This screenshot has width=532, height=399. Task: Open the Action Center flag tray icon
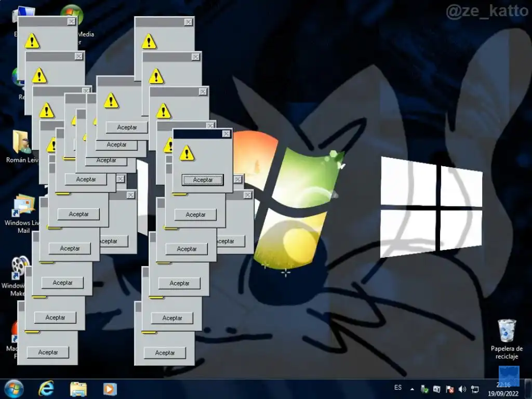[449, 389]
